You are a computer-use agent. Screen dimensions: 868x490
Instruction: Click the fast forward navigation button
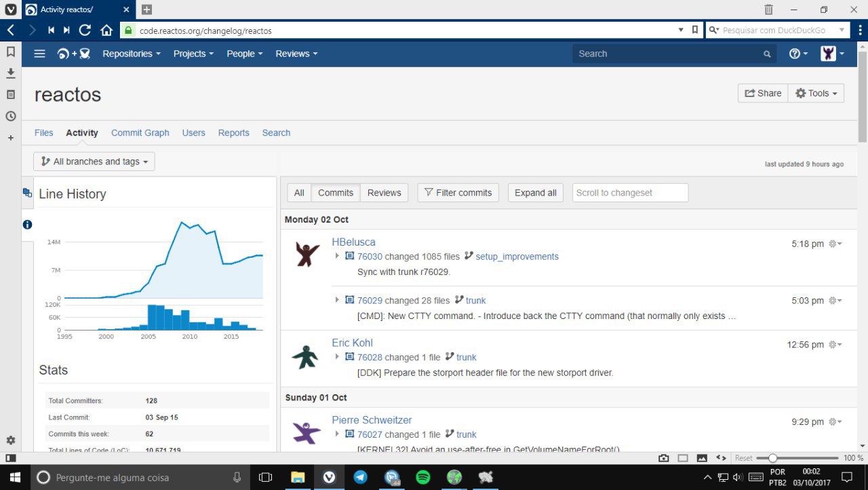(66, 30)
